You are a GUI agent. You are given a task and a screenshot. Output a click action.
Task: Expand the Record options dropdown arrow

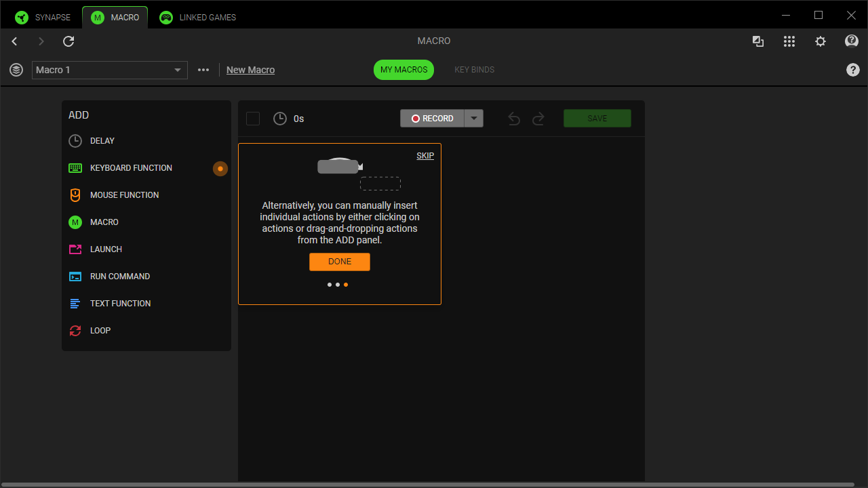[x=474, y=119]
